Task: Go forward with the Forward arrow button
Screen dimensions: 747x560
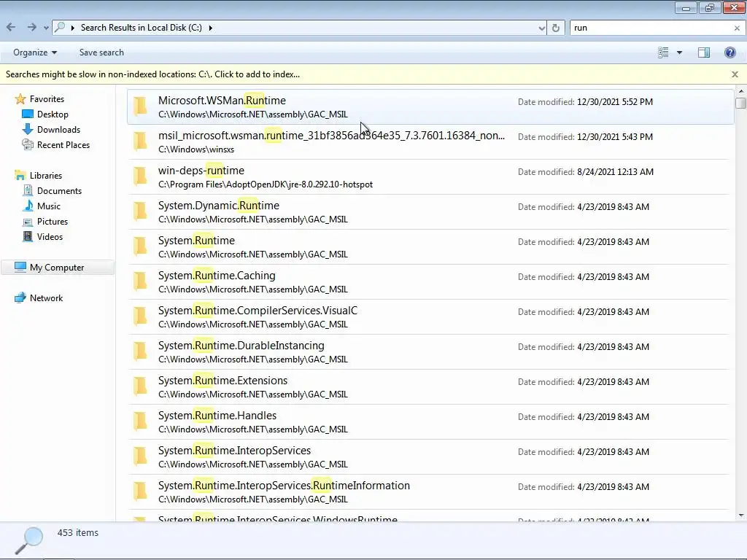Action: tap(31, 28)
